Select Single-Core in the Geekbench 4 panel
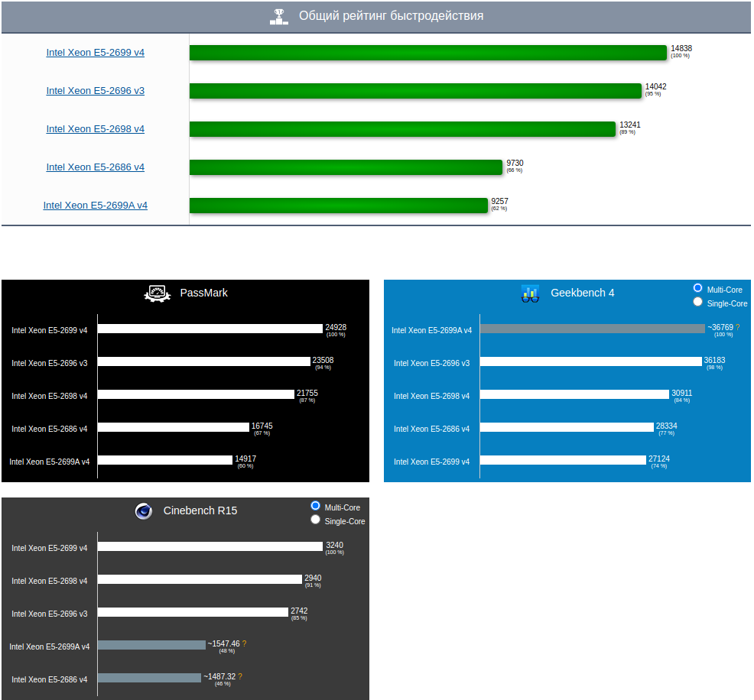Image resolution: width=754 pixels, height=700 pixels. [697, 302]
